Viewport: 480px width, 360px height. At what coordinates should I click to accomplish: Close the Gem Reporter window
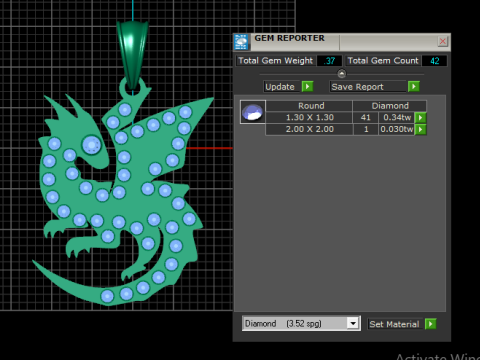pos(443,41)
